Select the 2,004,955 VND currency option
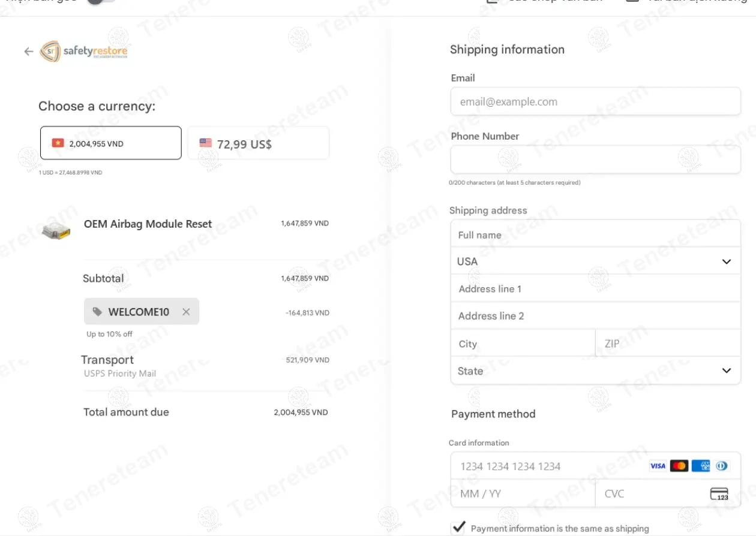This screenshot has width=756, height=536. (x=111, y=143)
